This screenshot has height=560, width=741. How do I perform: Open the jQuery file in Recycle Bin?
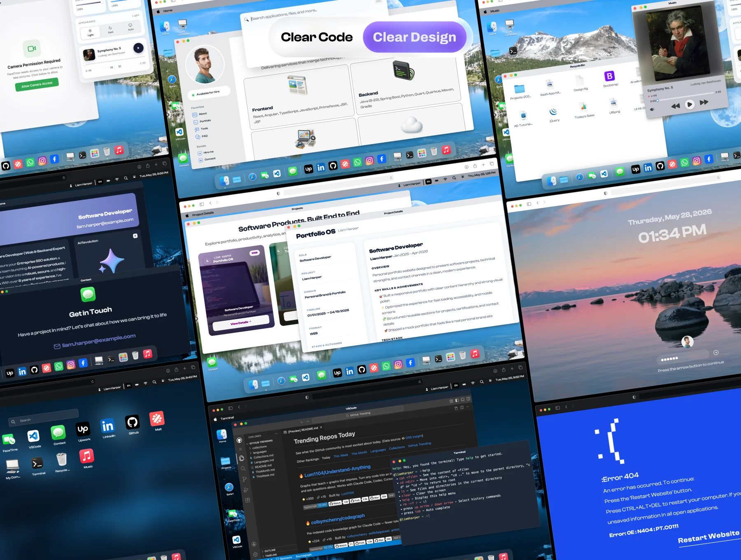(553, 111)
